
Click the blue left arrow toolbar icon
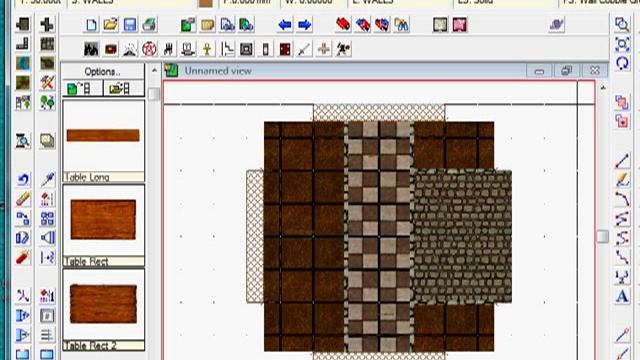click(285, 25)
